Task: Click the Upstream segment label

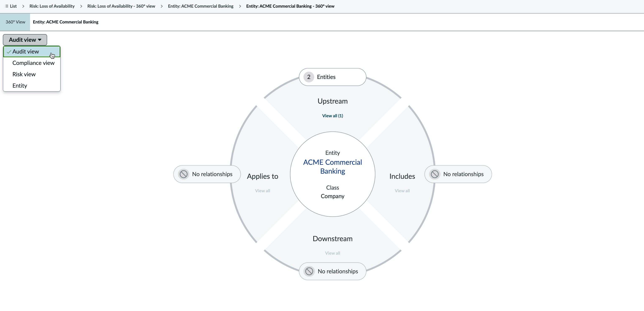Action: [332, 101]
